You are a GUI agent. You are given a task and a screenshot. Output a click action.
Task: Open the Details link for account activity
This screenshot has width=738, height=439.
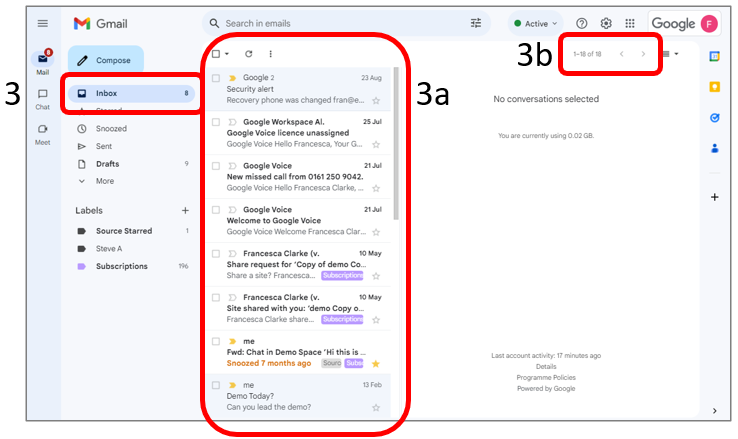[546, 367]
